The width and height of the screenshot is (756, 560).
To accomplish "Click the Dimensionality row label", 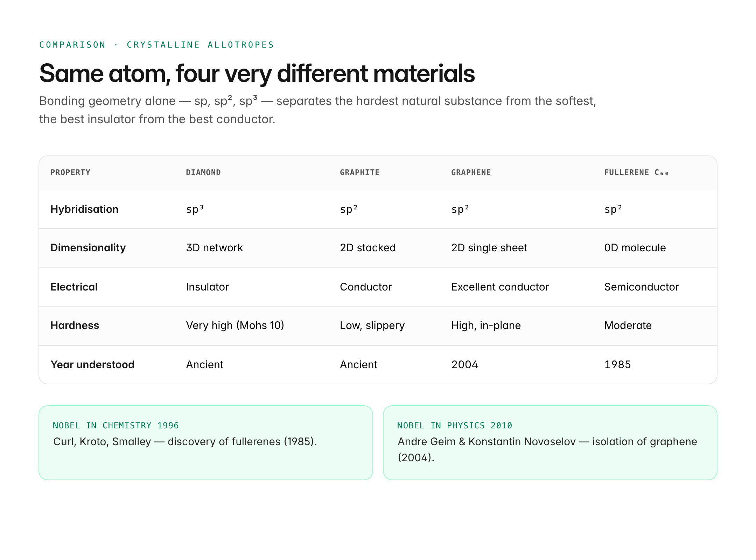I will (x=88, y=248).
